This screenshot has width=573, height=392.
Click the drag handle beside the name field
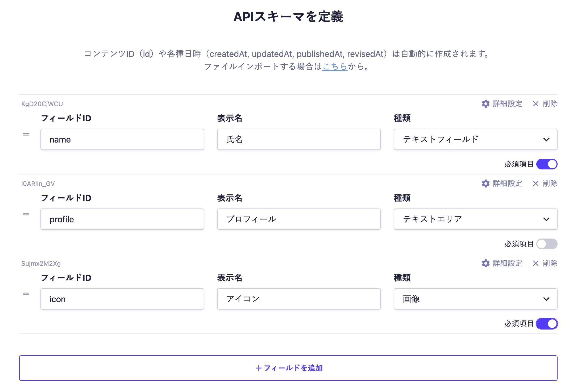pos(26,134)
